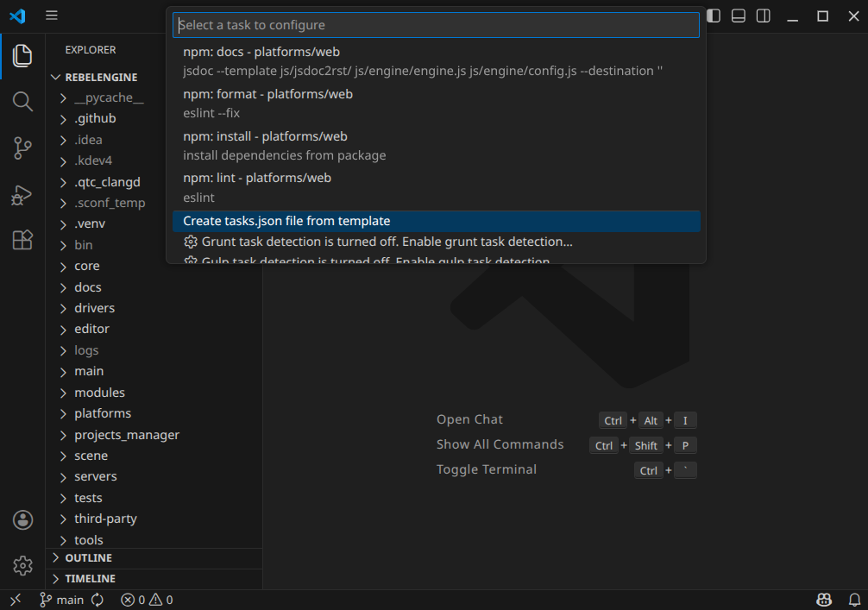Click the main branch in status bar

click(x=61, y=600)
